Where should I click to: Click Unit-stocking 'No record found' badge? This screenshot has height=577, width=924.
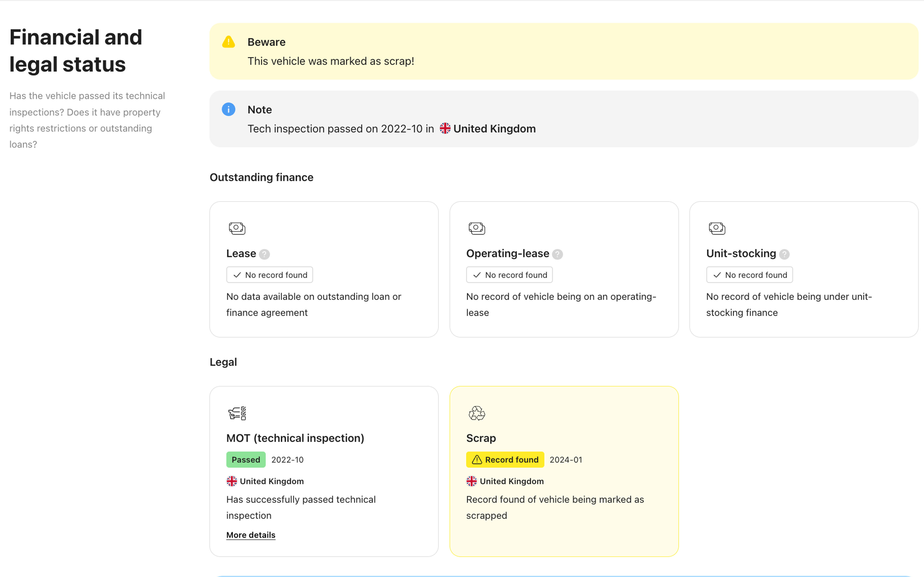point(749,275)
